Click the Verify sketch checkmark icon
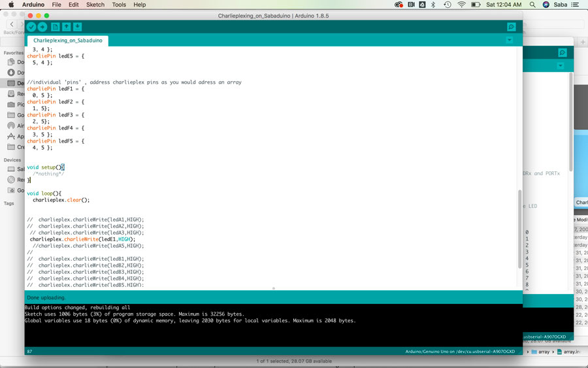Screen dimensions: 588x368 31,27
